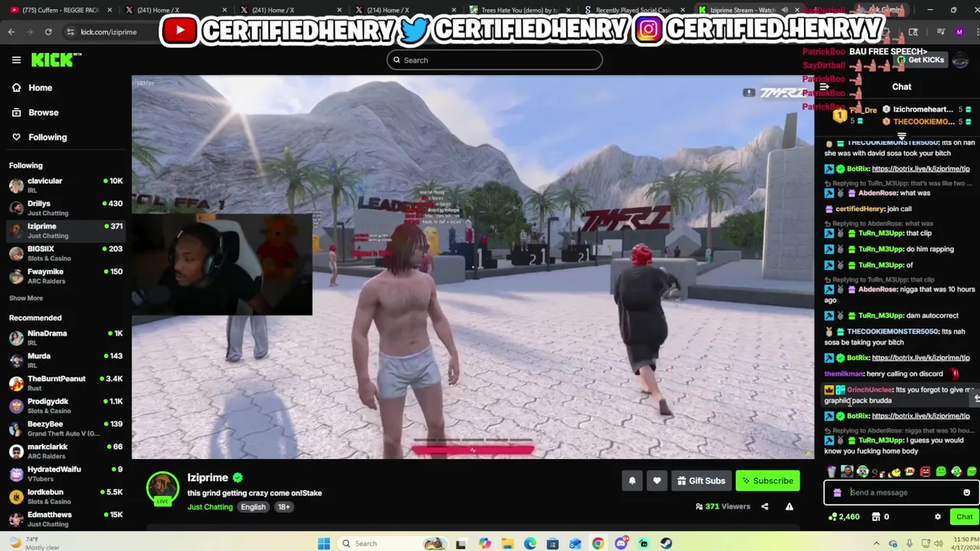The image size is (980, 551).
Task: Open File Explorer from taskbar
Action: [x=507, y=543]
